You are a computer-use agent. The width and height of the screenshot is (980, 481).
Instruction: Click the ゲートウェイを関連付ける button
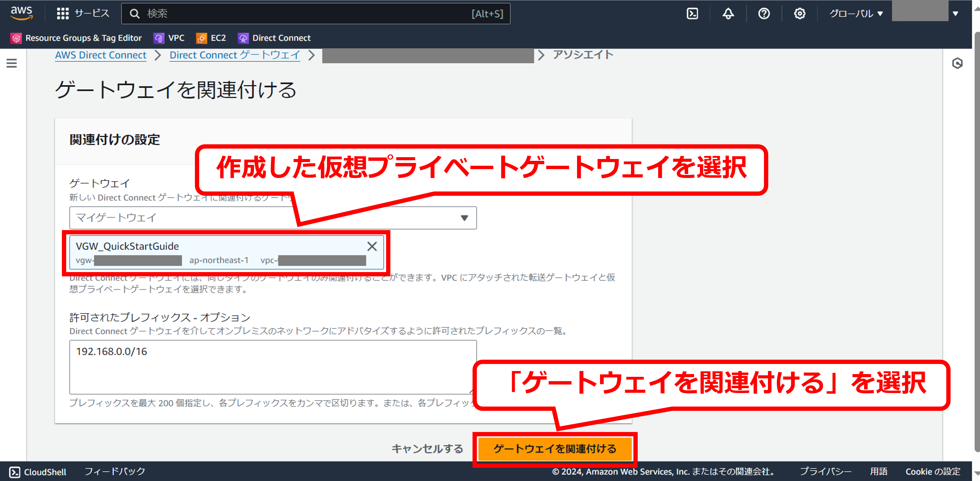(555, 449)
